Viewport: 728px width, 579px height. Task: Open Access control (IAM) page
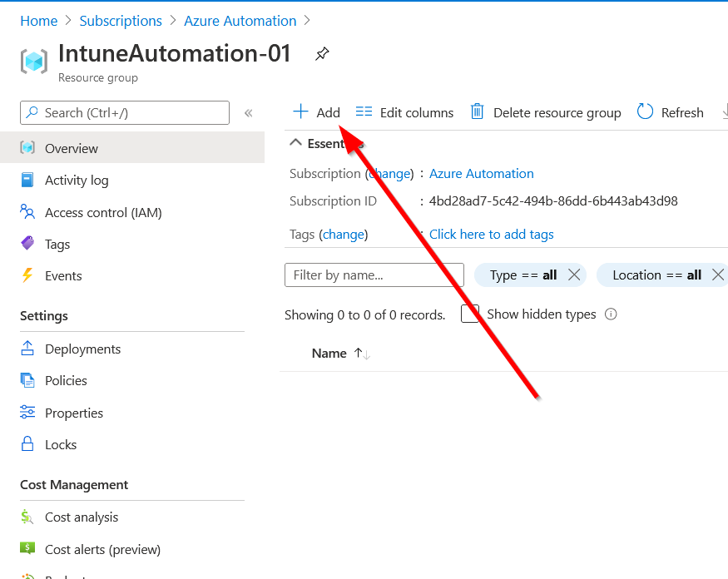(103, 213)
